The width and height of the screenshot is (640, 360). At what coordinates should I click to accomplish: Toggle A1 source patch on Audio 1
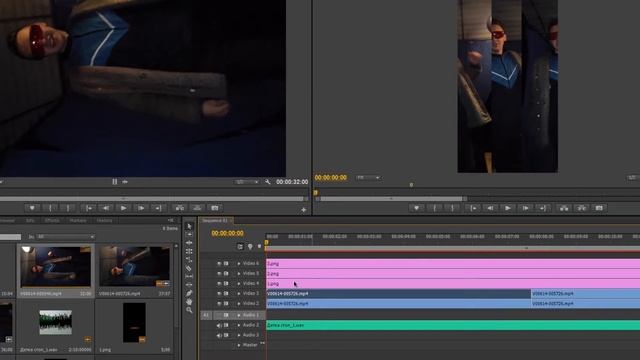[206, 315]
